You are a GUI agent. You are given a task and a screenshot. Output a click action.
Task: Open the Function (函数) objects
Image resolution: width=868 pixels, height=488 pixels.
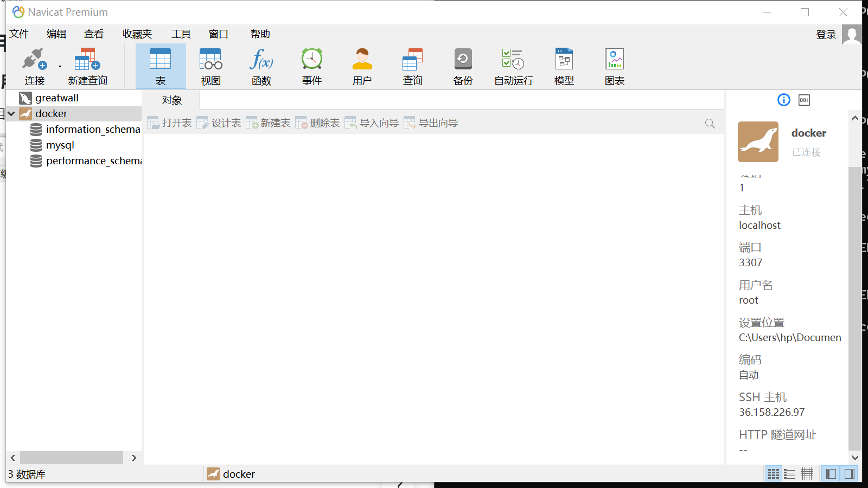pyautogui.click(x=261, y=67)
